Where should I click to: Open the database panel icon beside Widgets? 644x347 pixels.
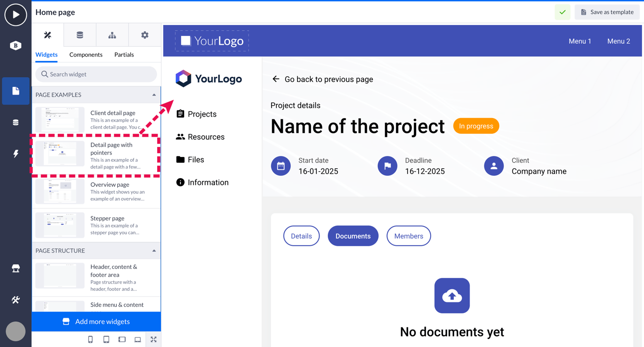tap(79, 35)
